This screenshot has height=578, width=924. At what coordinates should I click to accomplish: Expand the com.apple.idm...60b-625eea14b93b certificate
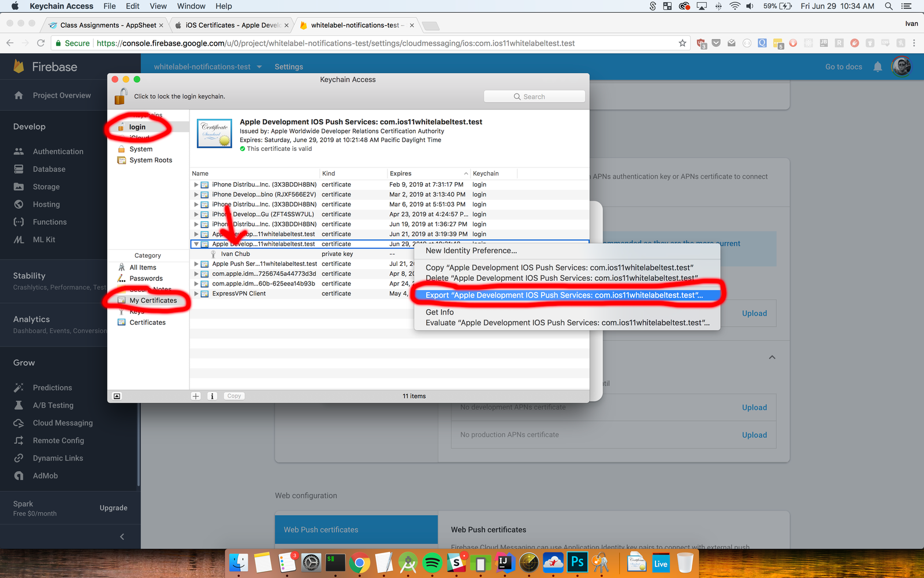tap(196, 284)
